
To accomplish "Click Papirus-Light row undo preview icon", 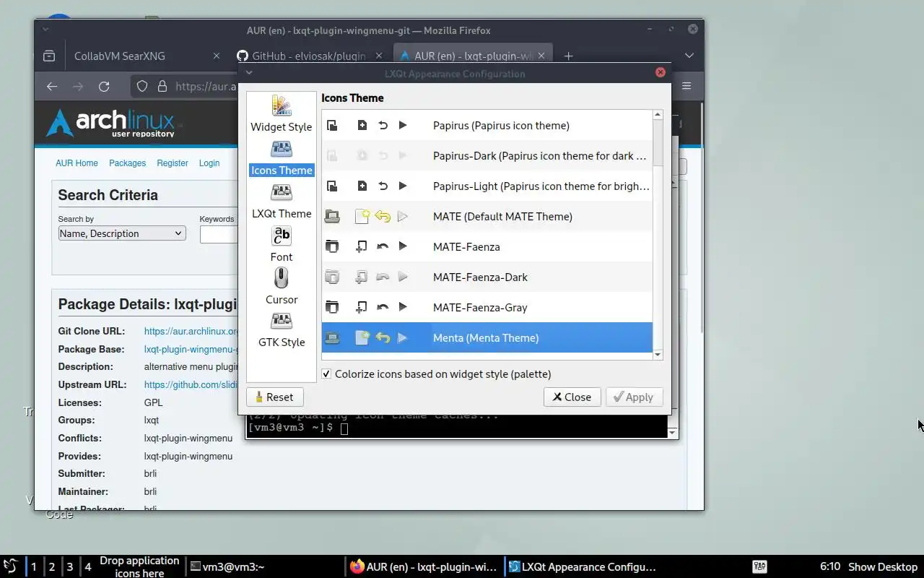I will pyautogui.click(x=383, y=186).
